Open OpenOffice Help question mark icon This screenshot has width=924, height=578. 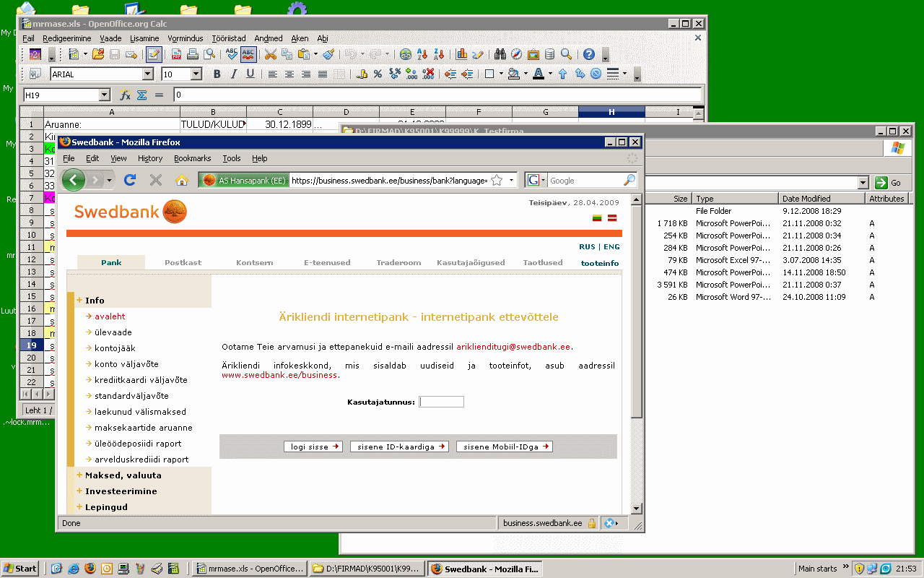[x=589, y=54]
